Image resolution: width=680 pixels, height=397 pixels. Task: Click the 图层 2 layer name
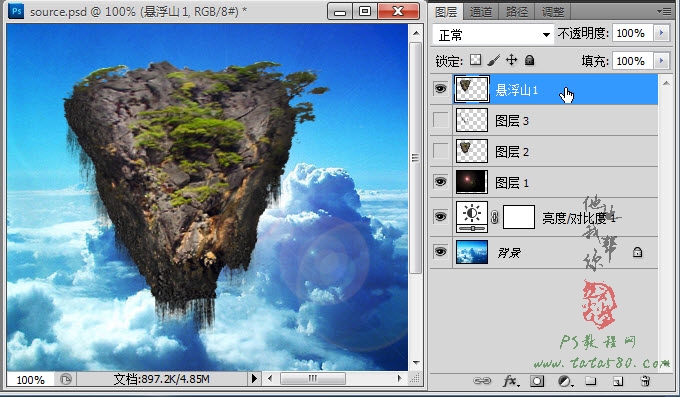(512, 151)
